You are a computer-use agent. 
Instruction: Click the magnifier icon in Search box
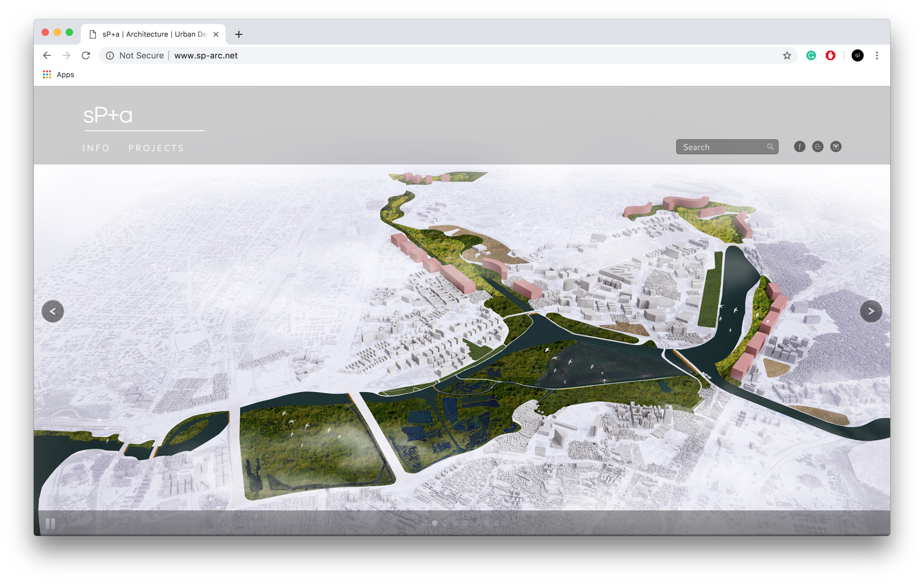coord(770,147)
